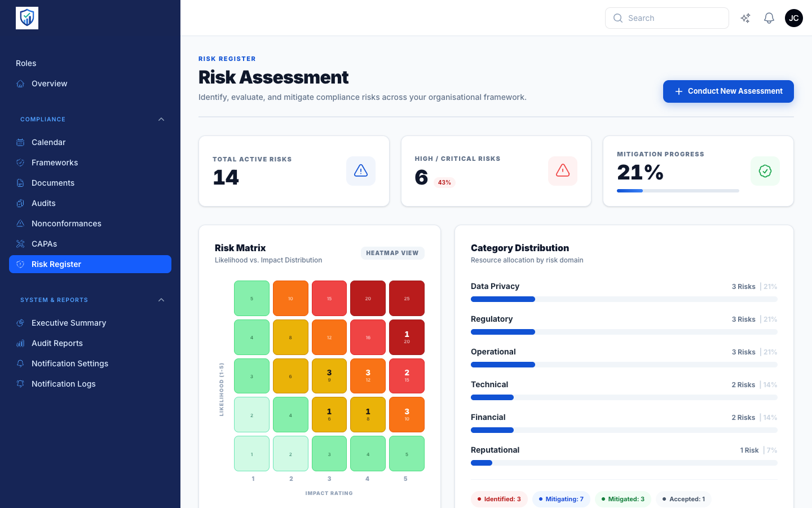This screenshot has height=508, width=812.
Task: Filter by Identified: 3 status chip
Action: [x=500, y=499]
